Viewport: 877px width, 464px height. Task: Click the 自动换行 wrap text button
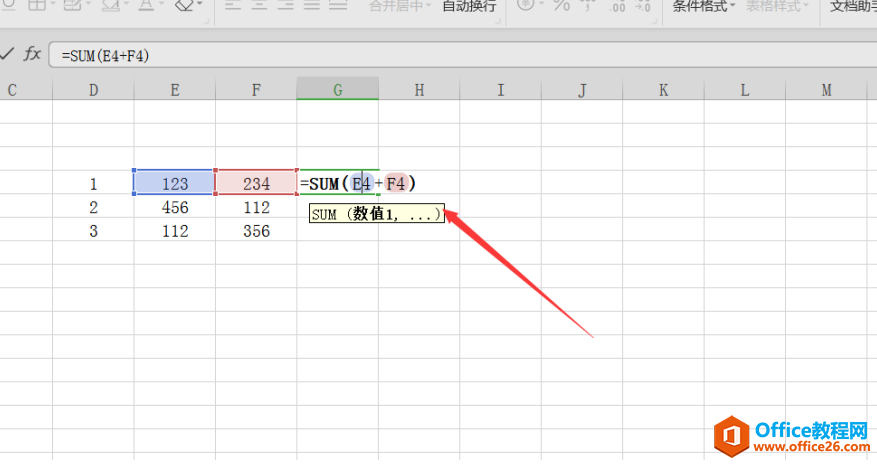tap(469, 6)
